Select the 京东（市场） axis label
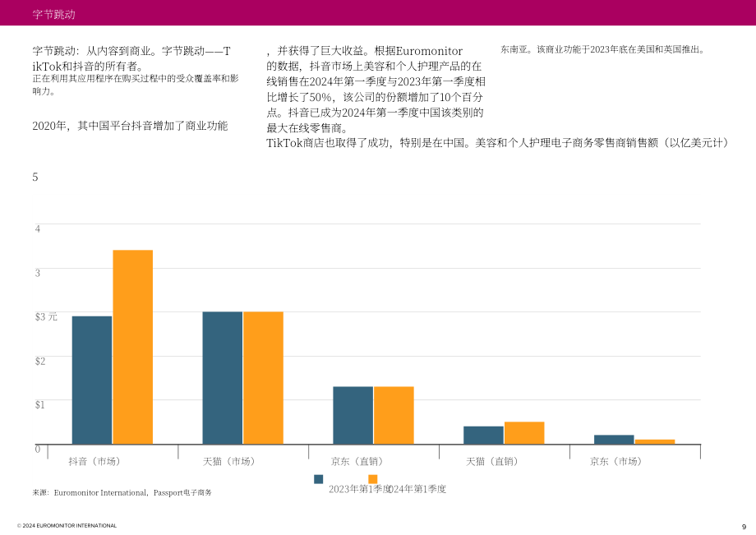This screenshot has height=535, width=756. pos(616,462)
